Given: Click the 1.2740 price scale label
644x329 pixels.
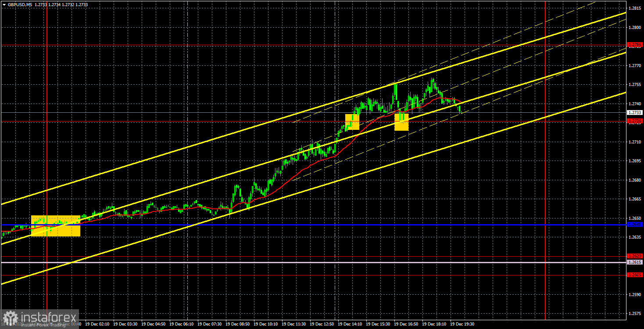Looking at the screenshot, I should (635, 104).
